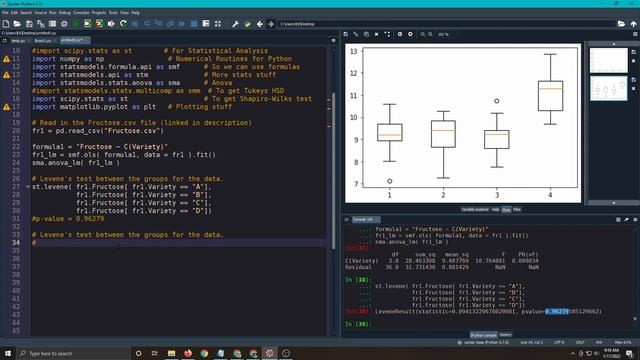Go back with left arrow icon
Viewport: 640px width, 360px height.
[x=260, y=24]
